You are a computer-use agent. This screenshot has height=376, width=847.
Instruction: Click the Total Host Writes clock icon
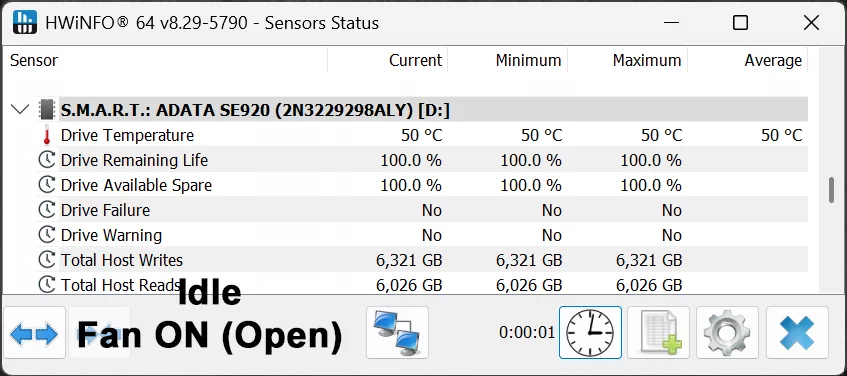[x=47, y=260]
